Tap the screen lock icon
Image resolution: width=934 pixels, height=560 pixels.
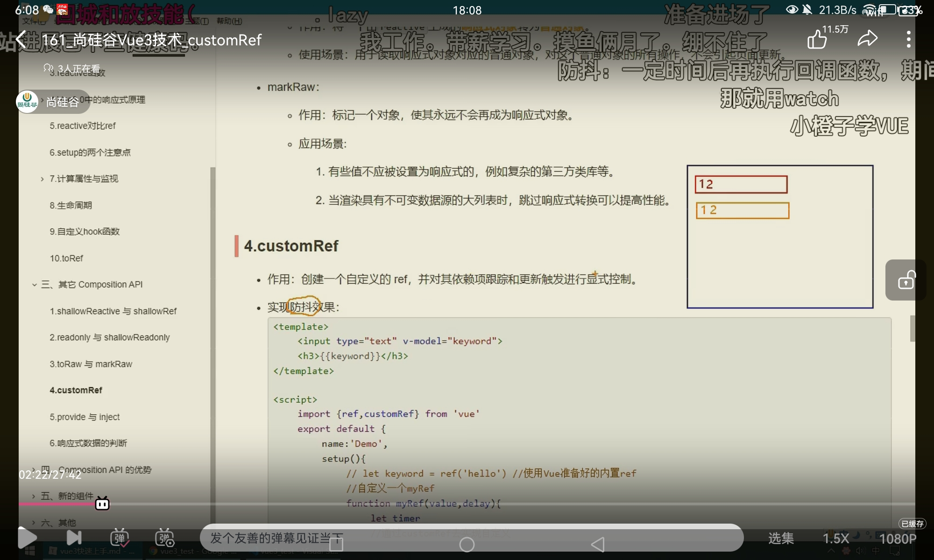(906, 280)
